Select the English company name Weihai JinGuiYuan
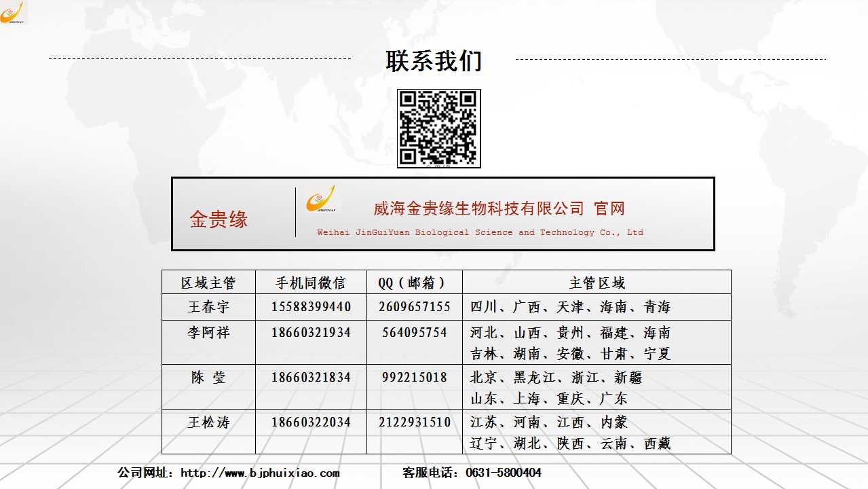868x489 pixels. tap(480, 232)
